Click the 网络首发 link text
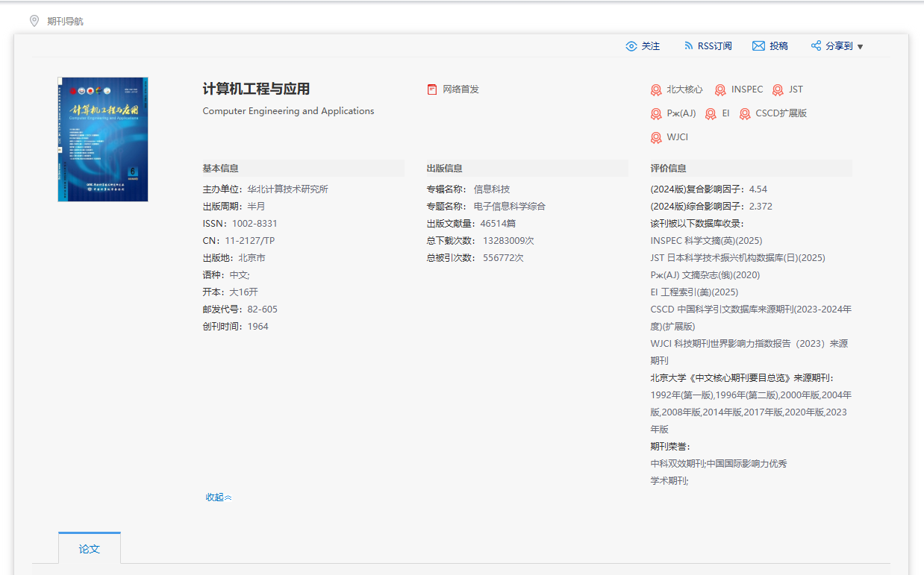Image resolution: width=924 pixels, height=575 pixels. (x=461, y=89)
